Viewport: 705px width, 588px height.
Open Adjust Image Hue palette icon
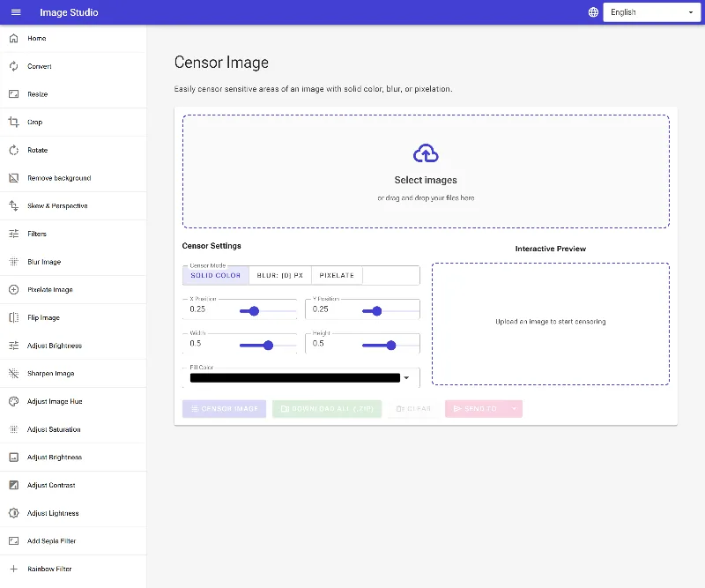14,401
